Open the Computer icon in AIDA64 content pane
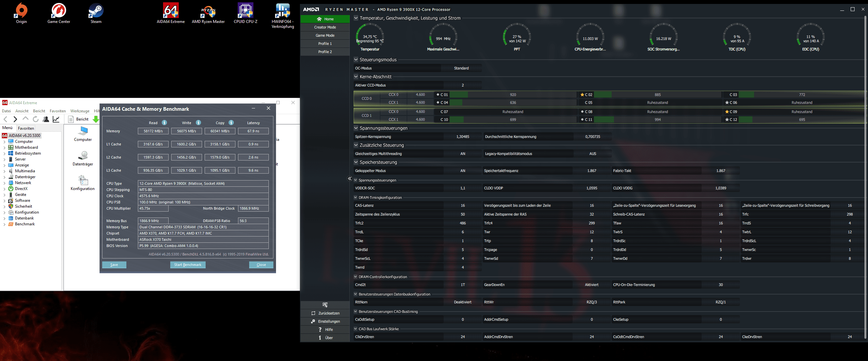Screen dimensions: 868x361 click(83, 134)
